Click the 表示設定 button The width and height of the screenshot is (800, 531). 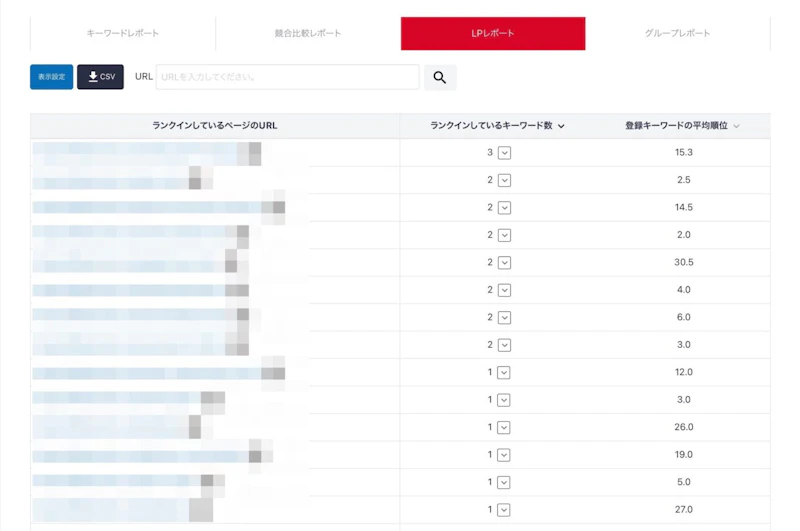coord(51,77)
